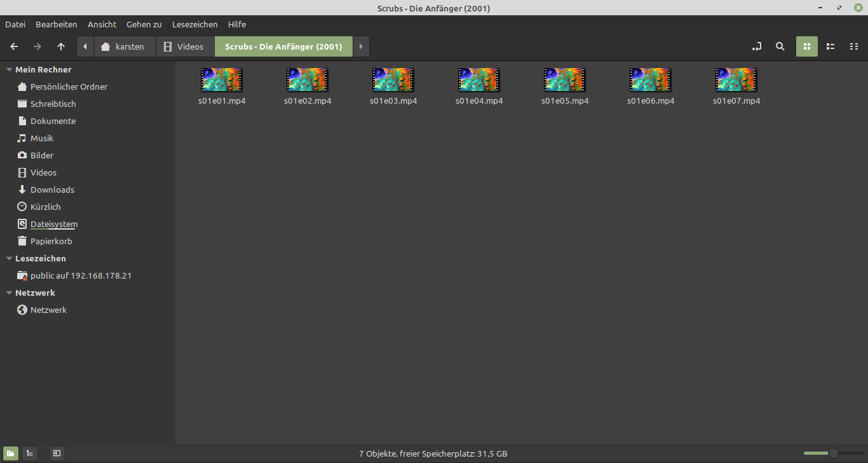Viewport: 868px width, 463px height.
Task: Switch to list view
Action: pyautogui.click(x=831, y=46)
